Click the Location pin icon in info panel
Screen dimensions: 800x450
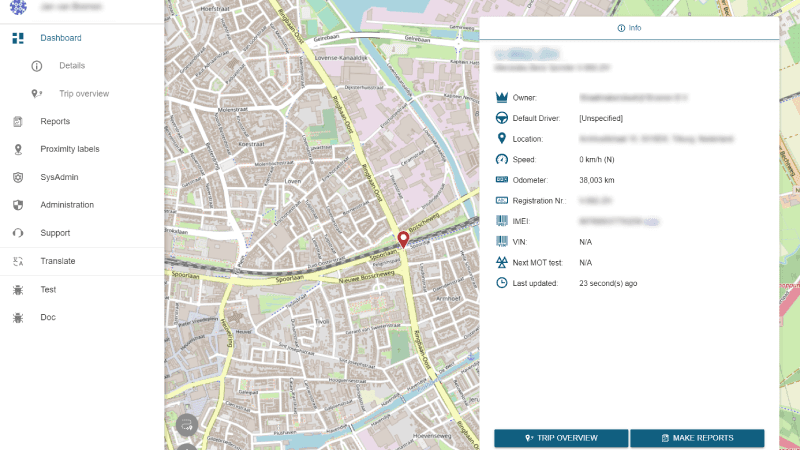502,138
